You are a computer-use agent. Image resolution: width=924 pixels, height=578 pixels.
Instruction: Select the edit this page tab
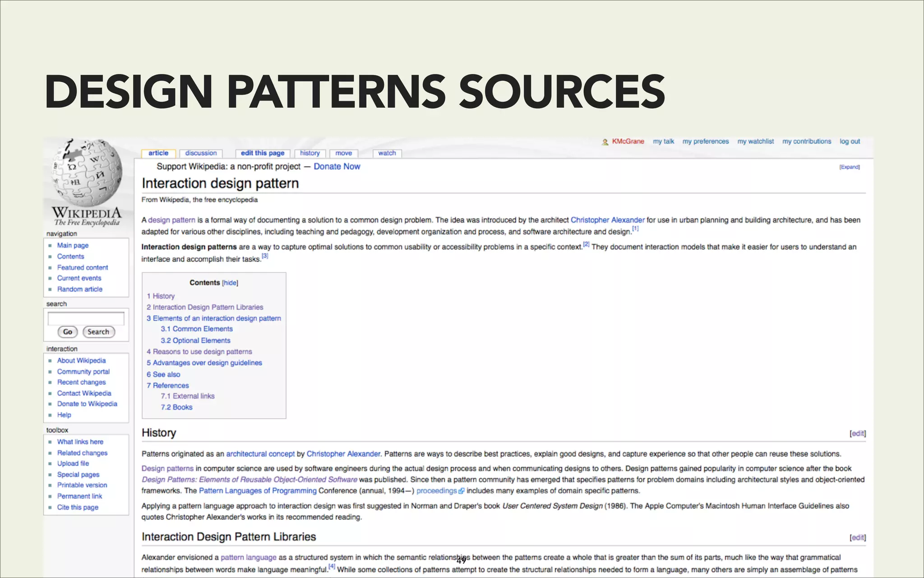click(263, 153)
